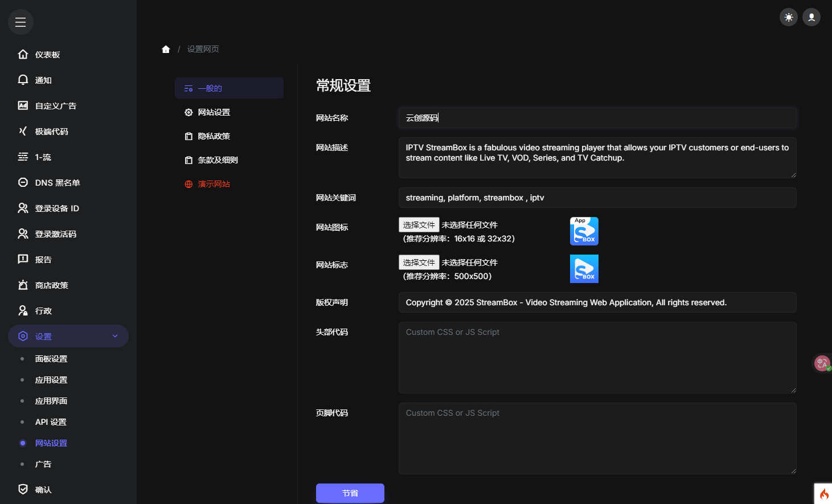The height and width of the screenshot is (504, 832).
Task: Select the 网站设置 tab with gear icon
Action: point(229,112)
